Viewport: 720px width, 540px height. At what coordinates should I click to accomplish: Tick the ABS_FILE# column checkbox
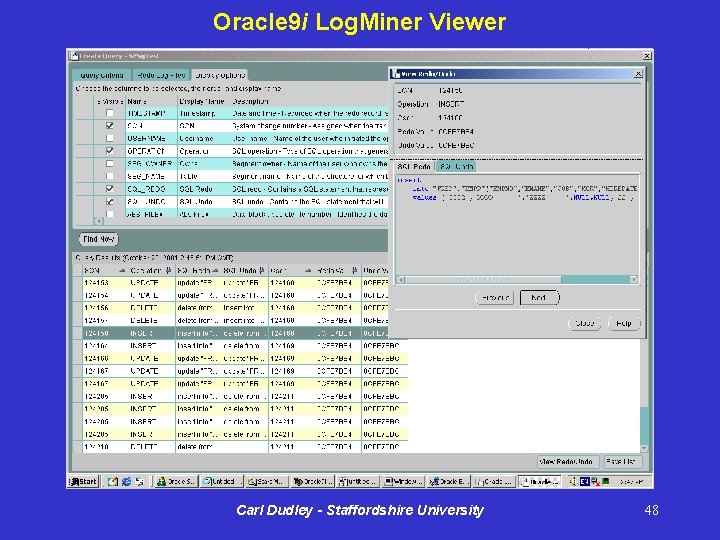click(x=109, y=214)
